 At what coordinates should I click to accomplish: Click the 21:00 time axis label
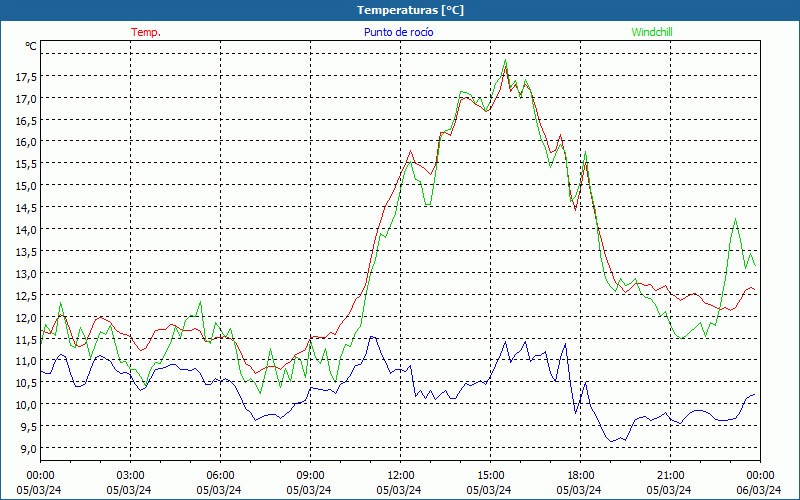pyautogui.click(x=670, y=475)
